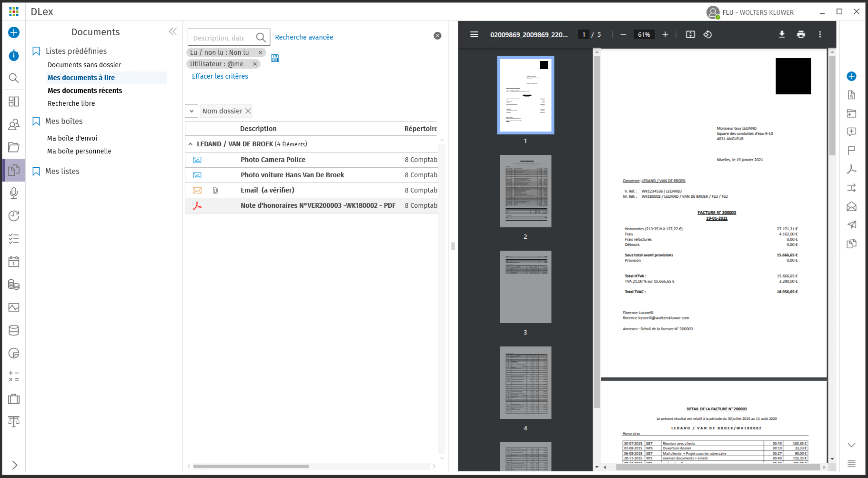
Task: Open 'Ma boîte personnelle' in Mes boîtes
Action: (x=79, y=151)
